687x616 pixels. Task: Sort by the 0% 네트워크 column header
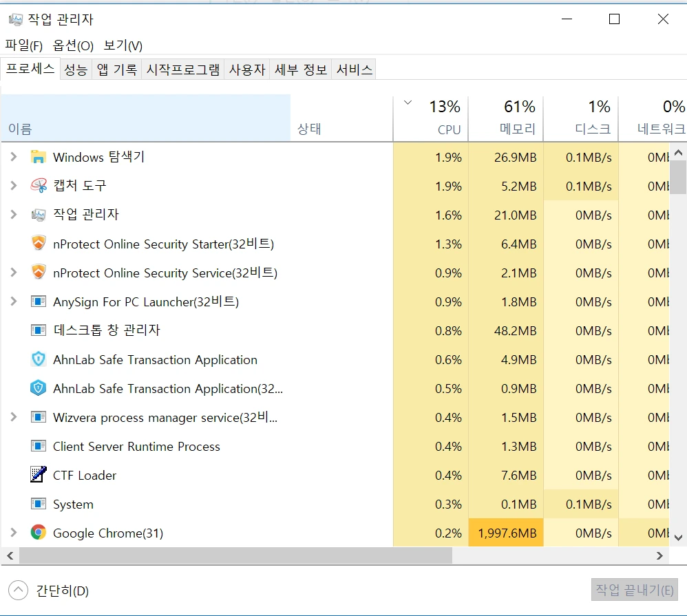click(653, 118)
